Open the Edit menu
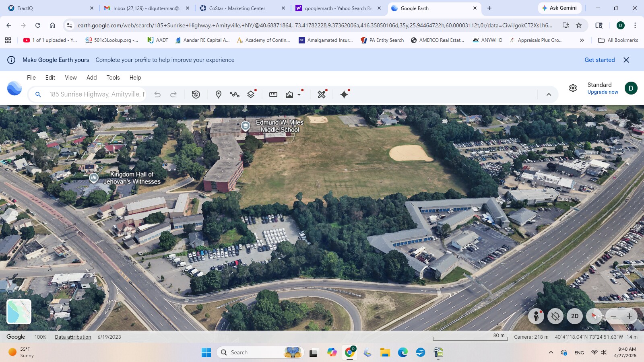 point(50,78)
